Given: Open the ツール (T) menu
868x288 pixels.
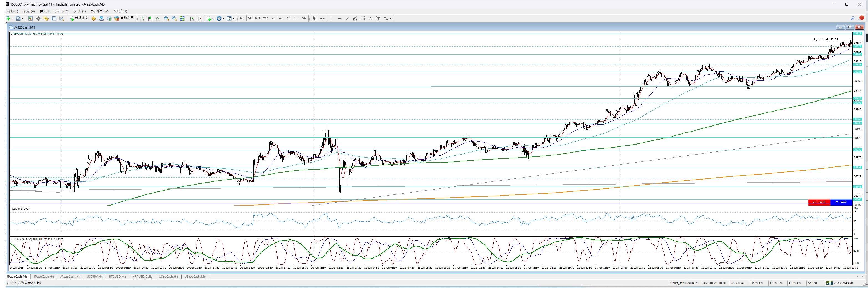Looking at the screenshot, I should pos(80,11).
